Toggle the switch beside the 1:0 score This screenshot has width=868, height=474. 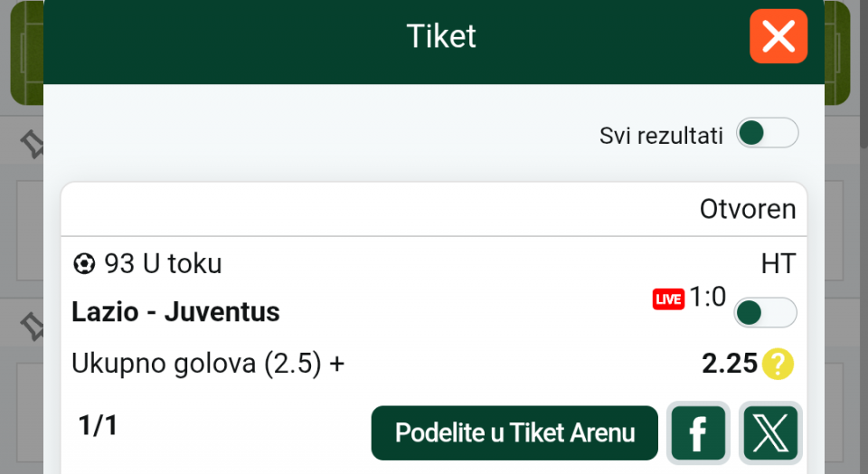point(765,313)
